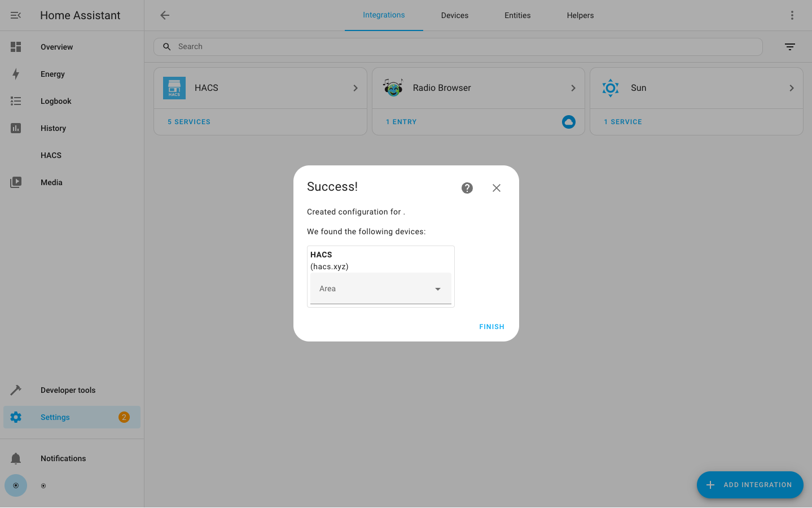Open the Area dropdown for HACS device

(380, 289)
